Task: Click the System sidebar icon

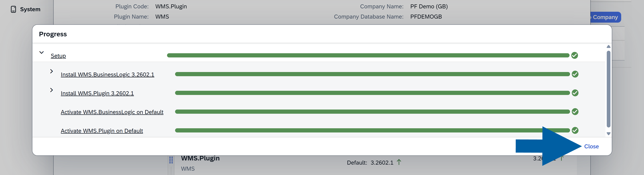Action: [13, 9]
